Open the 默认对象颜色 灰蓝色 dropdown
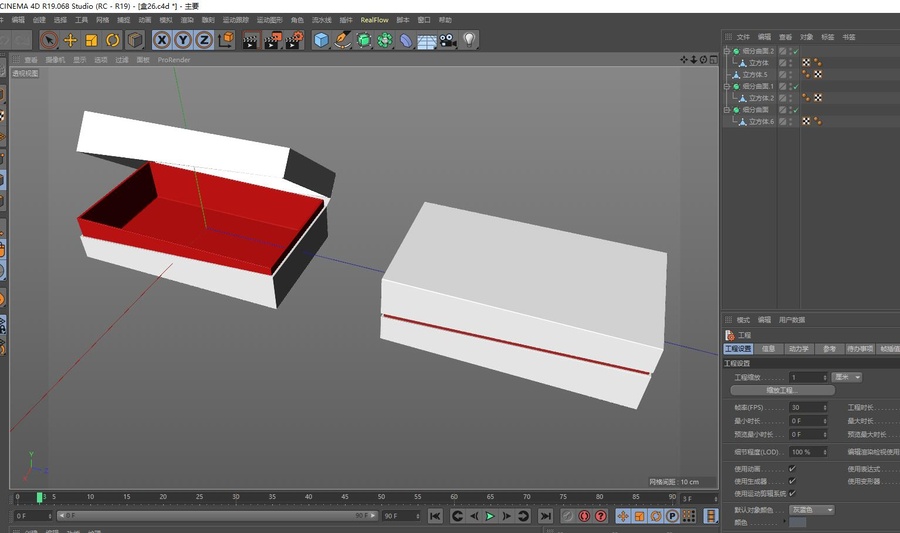The width and height of the screenshot is (900, 533). [x=812, y=509]
